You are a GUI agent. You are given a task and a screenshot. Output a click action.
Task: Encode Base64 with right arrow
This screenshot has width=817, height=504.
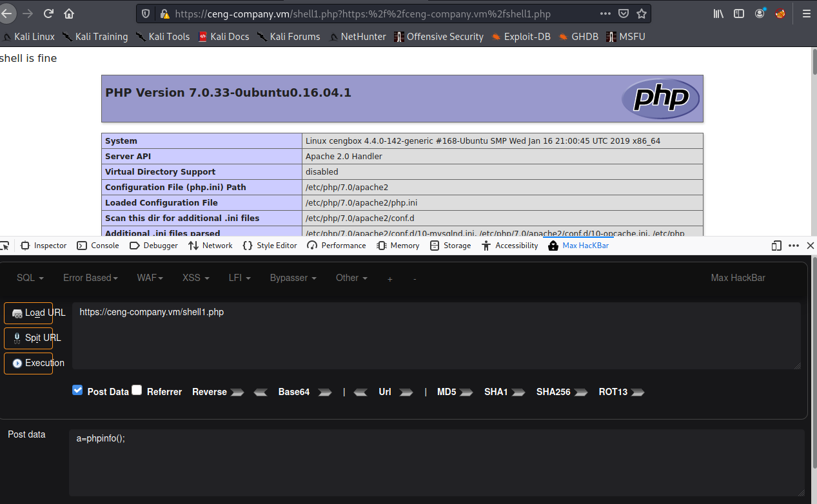point(325,392)
